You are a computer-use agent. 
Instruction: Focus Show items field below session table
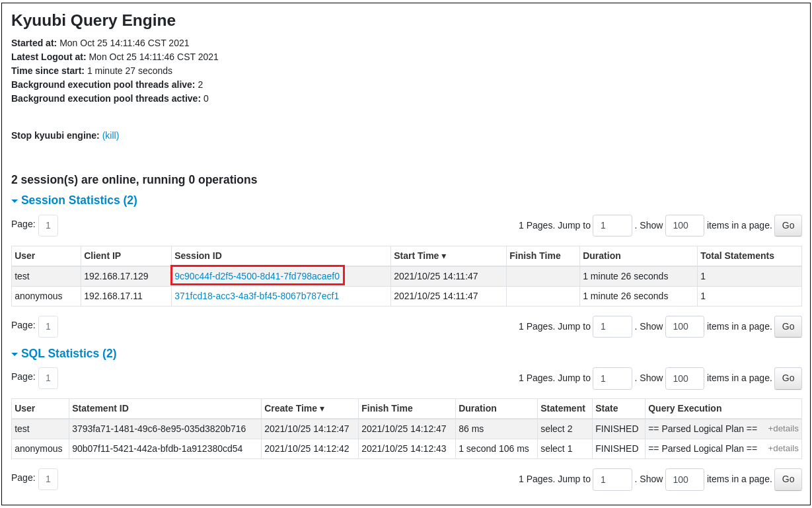[x=684, y=326]
